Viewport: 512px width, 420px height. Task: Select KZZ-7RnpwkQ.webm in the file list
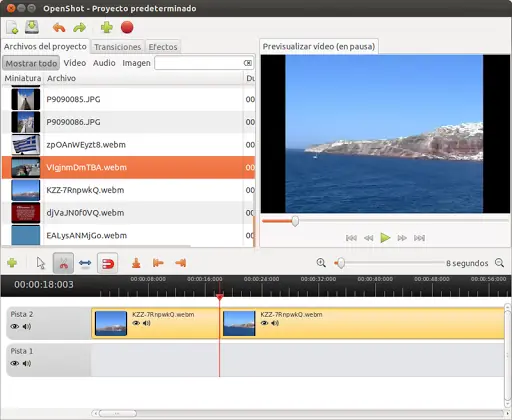128,190
